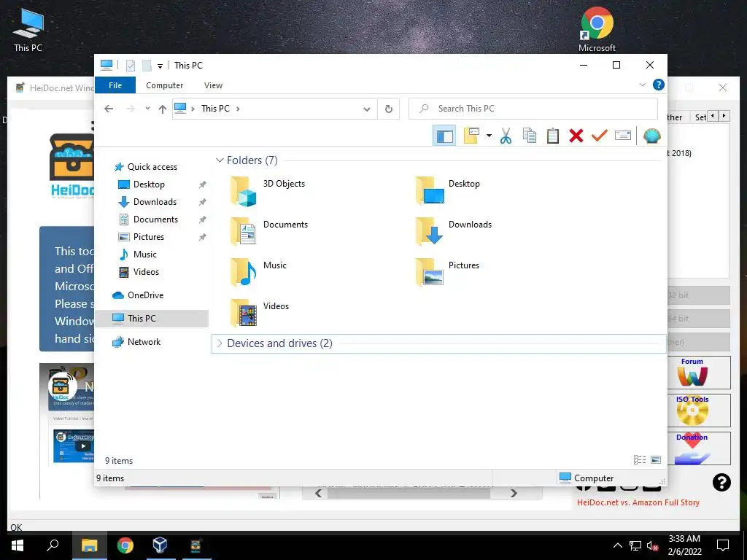Open Downloads in the Quick access sidebar
Image resolution: width=747 pixels, height=560 pixels.
coord(155,202)
